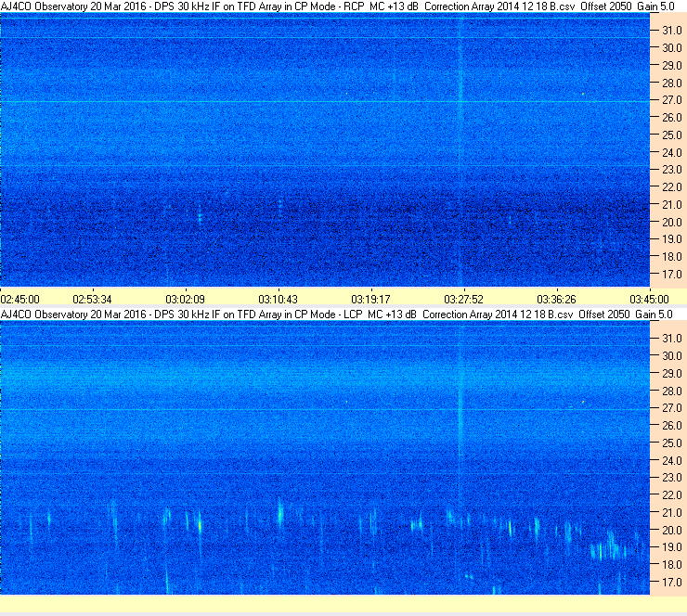Pick the 30.0 frequency label on LCP plot
The height and width of the screenshot is (616, 687).
click(672, 356)
